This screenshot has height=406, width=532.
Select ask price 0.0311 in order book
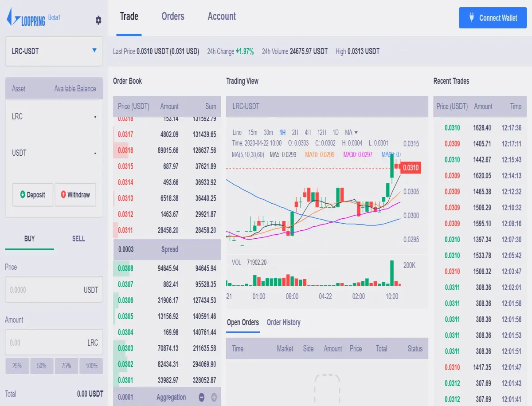pos(125,230)
